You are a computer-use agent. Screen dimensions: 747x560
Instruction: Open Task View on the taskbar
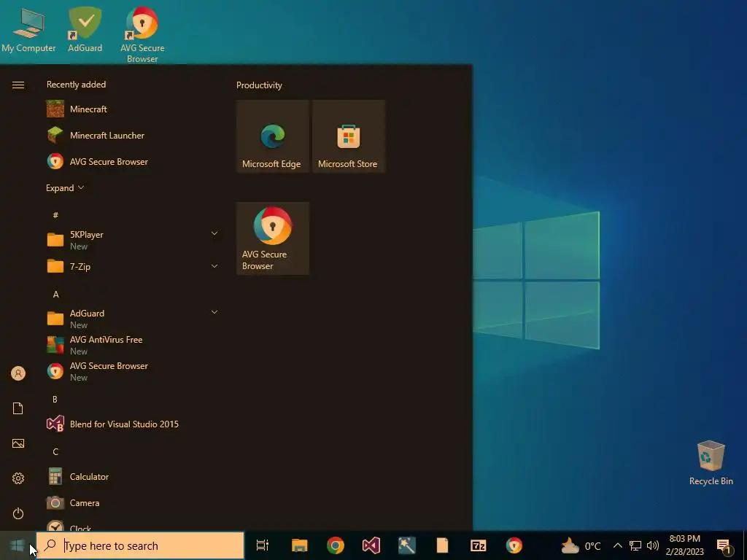[x=263, y=545]
